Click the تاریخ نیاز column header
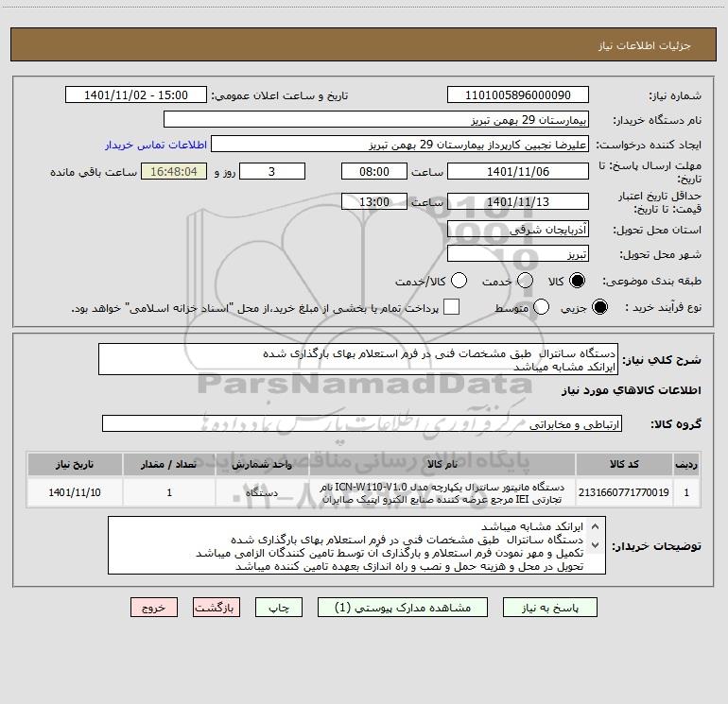This screenshot has height=704, width=728. point(75,464)
